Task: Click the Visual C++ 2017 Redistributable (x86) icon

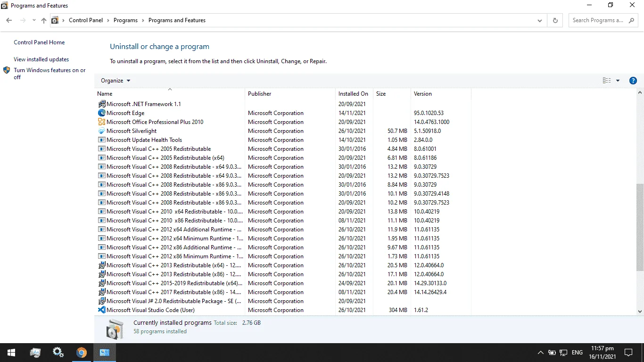Action: click(101, 292)
